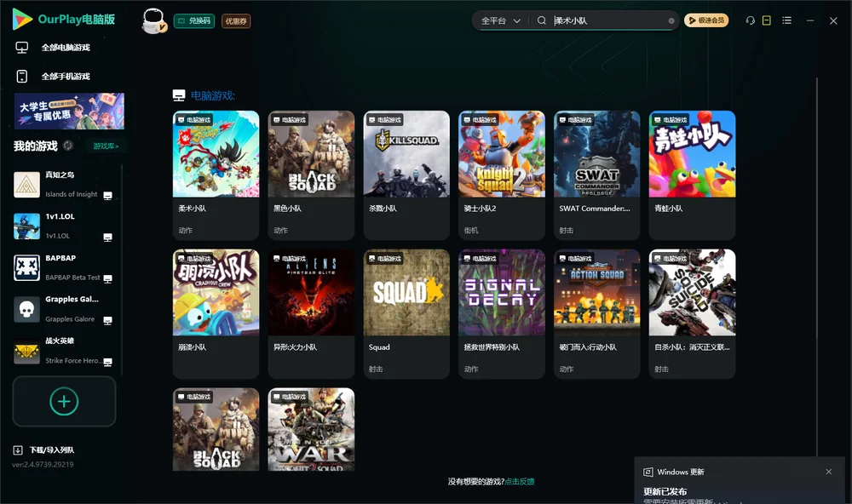Open 1v1.LOL in my games list
Image resolution: width=852 pixels, height=504 pixels.
(64, 226)
